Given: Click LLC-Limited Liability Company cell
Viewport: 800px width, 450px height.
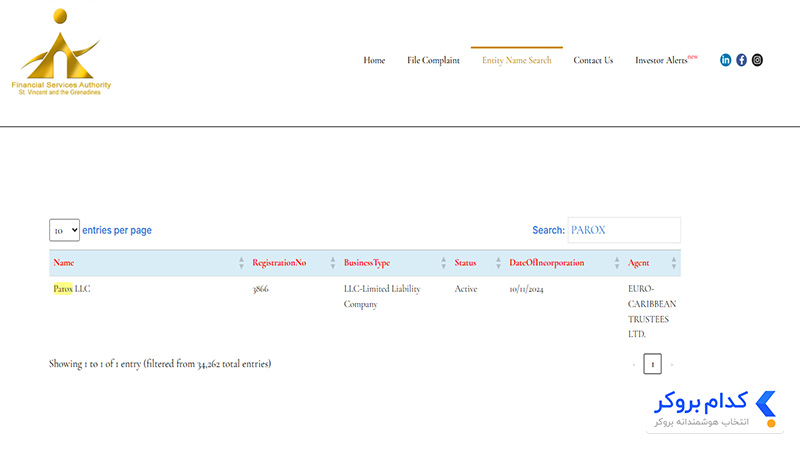Looking at the screenshot, I should click(x=382, y=296).
